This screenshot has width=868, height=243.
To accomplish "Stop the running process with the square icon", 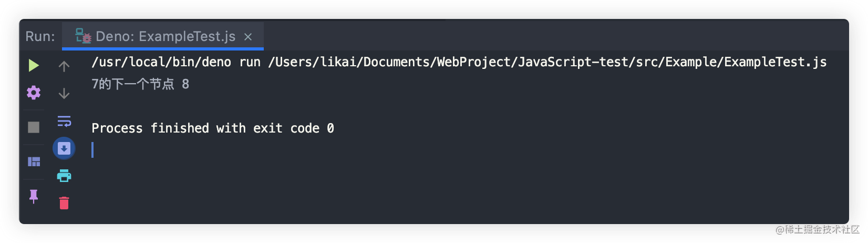I will (x=34, y=127).
